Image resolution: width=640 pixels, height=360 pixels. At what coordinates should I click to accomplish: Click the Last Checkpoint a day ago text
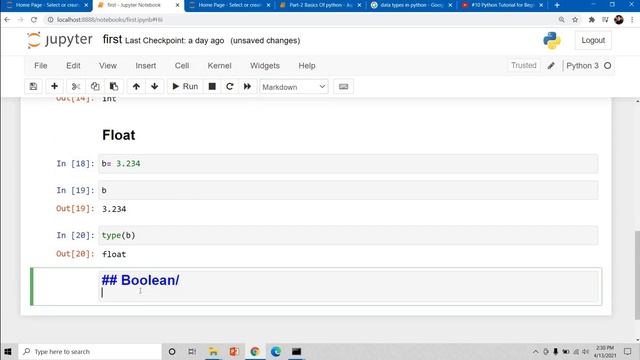point(175,41)
